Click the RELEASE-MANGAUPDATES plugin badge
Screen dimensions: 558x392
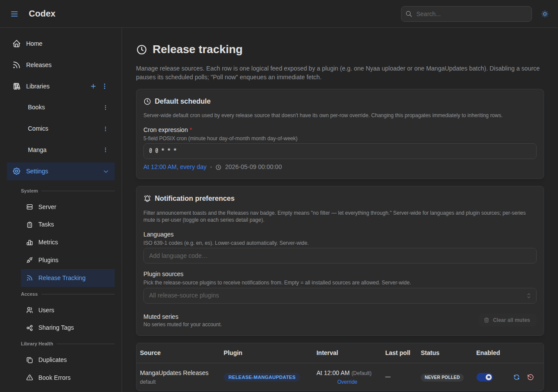(262, 377)
